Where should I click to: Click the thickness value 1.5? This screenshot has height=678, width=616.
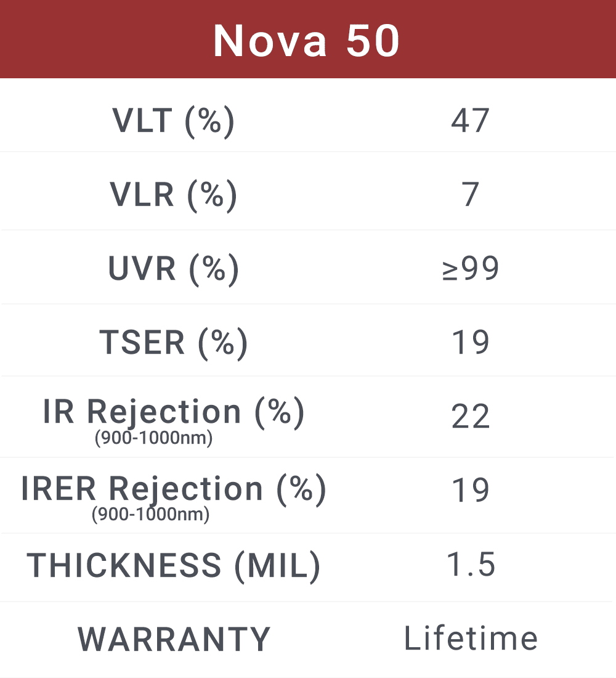tap(471, 565)
